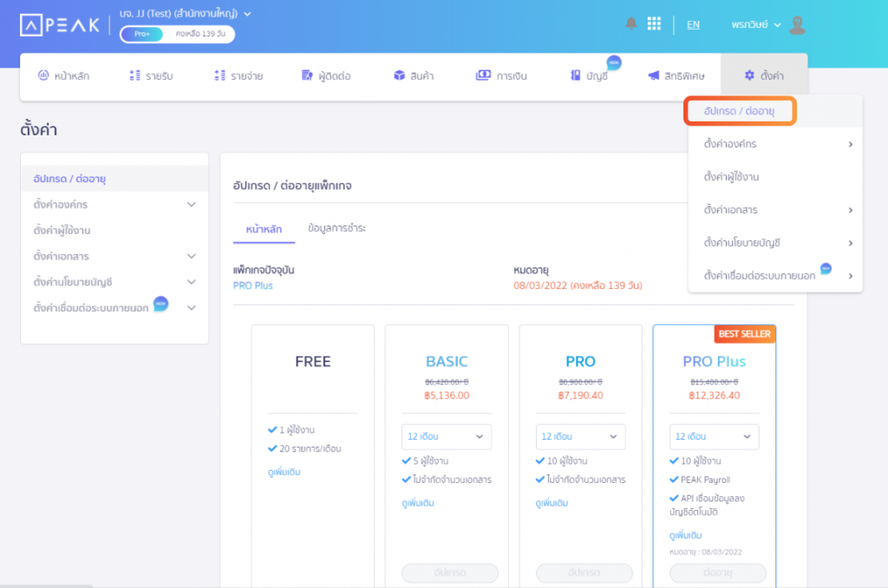
Task: Click the income (รายรับ) icon
Action: click(134, 75)
